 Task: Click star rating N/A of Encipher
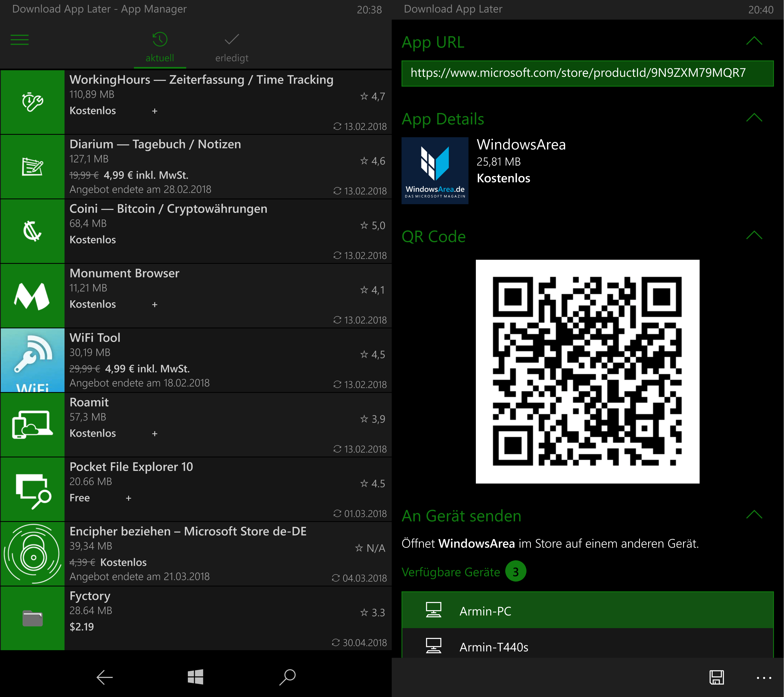coord(370,548)
